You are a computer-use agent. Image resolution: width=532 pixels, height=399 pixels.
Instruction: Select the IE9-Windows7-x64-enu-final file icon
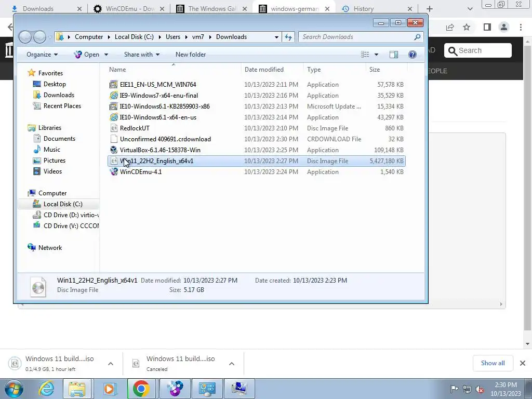point(114,96)
